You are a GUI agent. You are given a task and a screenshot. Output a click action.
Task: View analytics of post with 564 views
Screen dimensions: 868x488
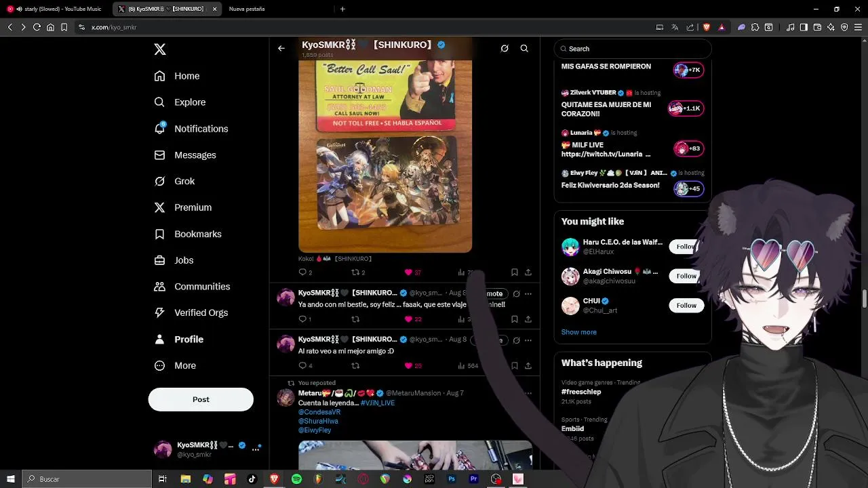(x=468, y=366)
